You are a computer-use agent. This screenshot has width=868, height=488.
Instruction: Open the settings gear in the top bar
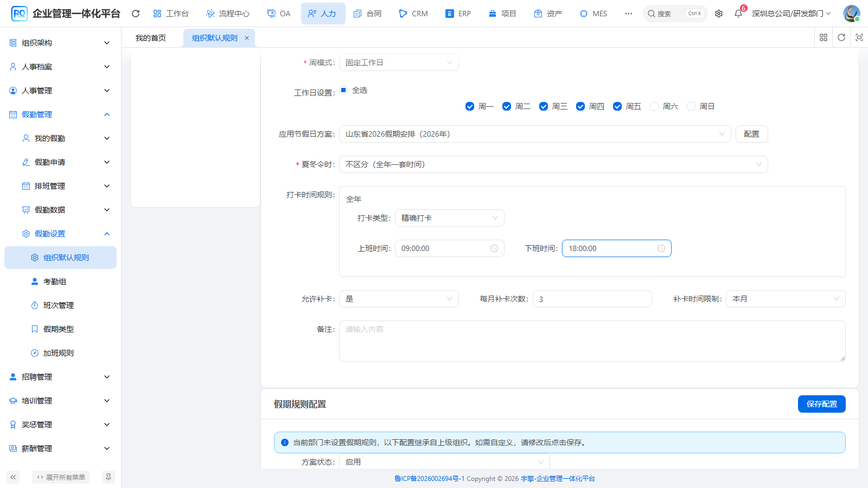(x=719, y=14)
